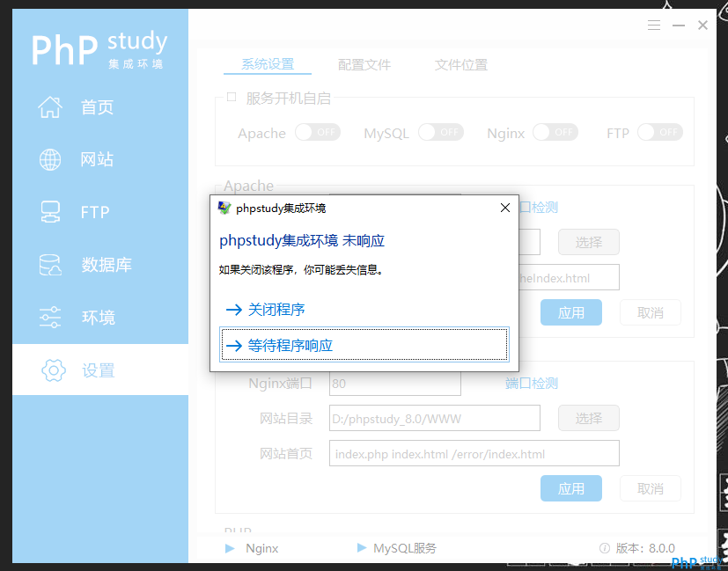Switch to the 文件位置 tab
The image size is (728, 571).
point(461,64)
